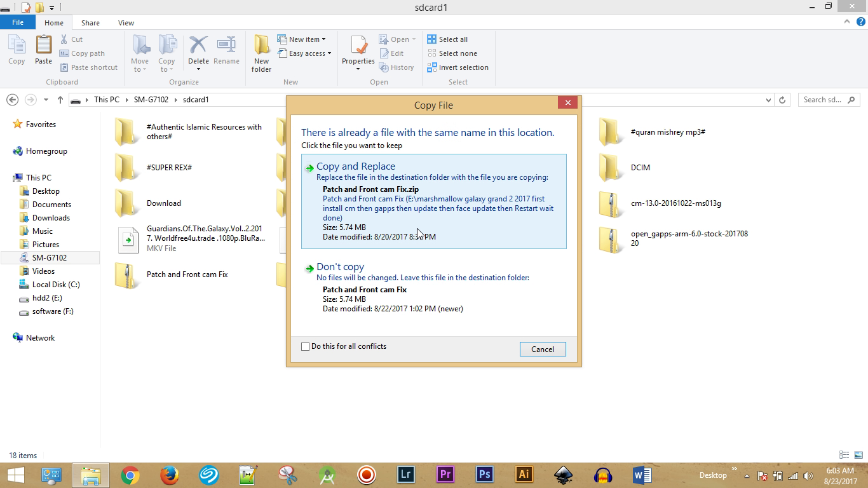
Task: Switch to the View ribbon tab
Action: tap(126, 23)
